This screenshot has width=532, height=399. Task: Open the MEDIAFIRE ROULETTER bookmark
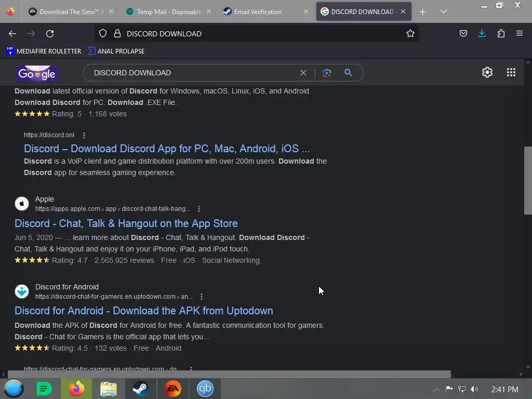point(44,51)
